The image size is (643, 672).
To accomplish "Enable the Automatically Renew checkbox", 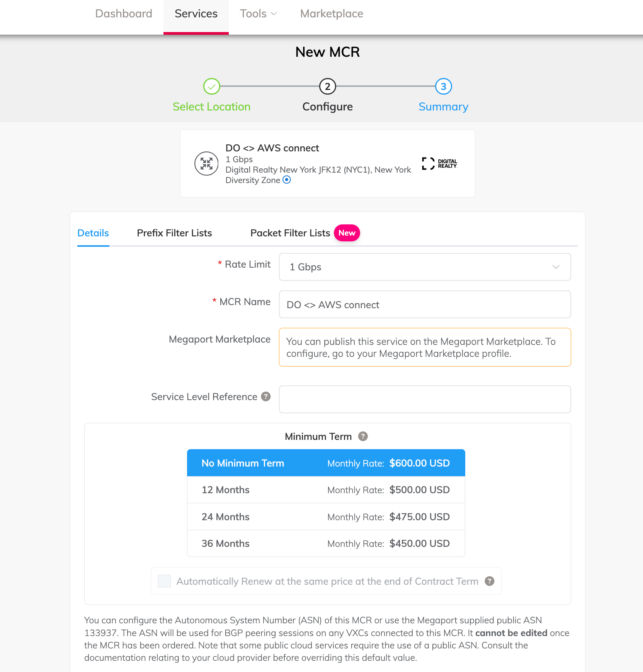I will [165, 581].
